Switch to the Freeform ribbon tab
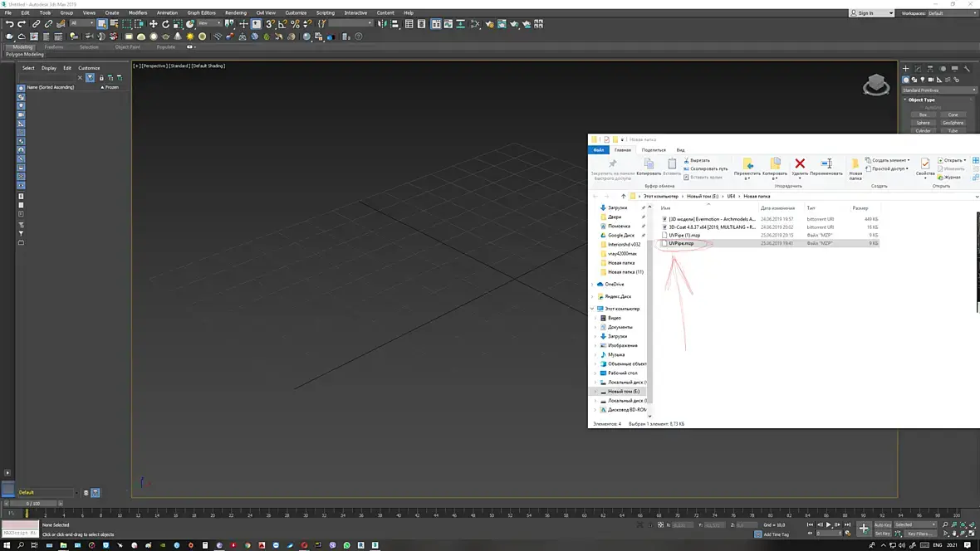This screenshot has height=551, width=980. point(54,47)
